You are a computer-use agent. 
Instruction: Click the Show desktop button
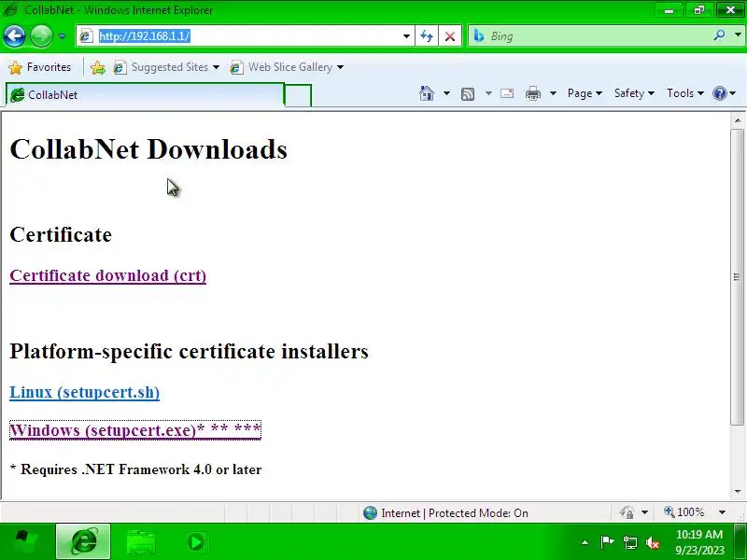tap(740, 541)
